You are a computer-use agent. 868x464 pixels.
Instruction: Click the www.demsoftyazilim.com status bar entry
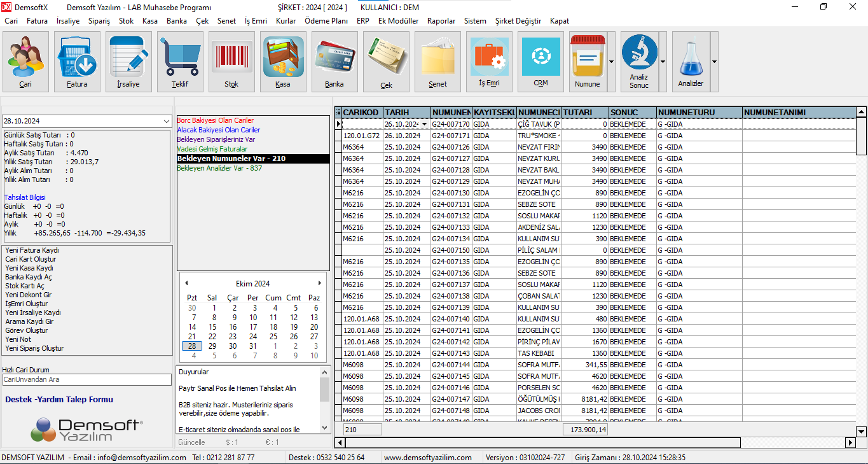tap(427, 458)
